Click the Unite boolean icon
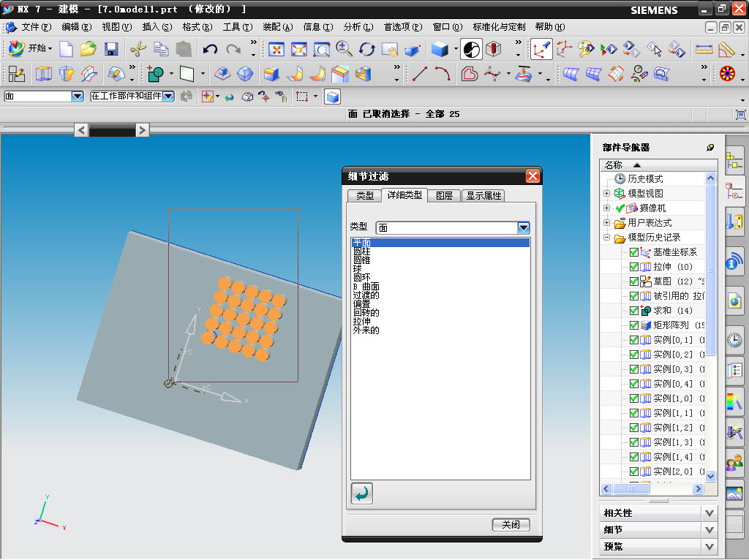The image size is (749, 560). pyautogui.click(x=155, y=74)
